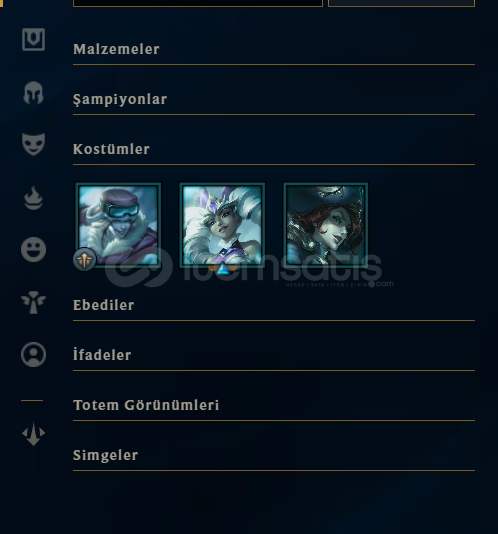Click the arrow-shaped icon below the sidebar divider
This screenshot has height=534, width=498.
click(x=33, y=434)
